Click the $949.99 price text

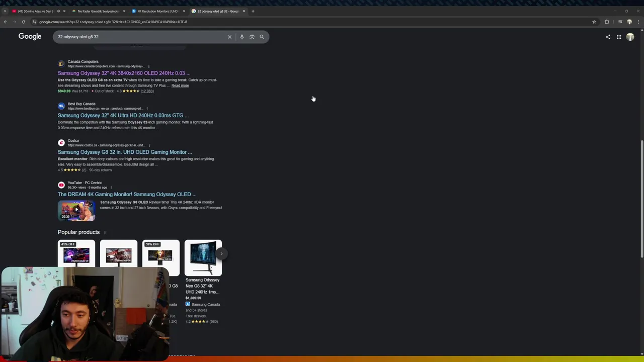(64, 91)
